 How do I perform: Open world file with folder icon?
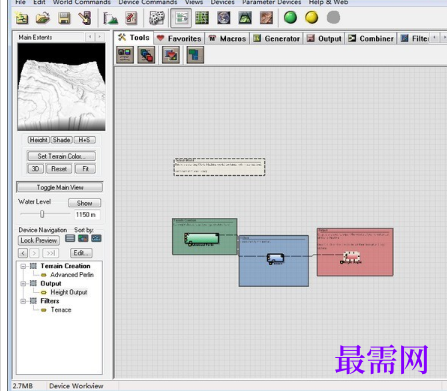coord(43,18)
